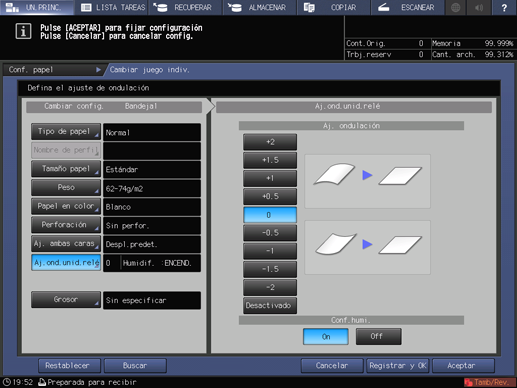
Task: Open the Peso paper weight setting
Action: 66,188
